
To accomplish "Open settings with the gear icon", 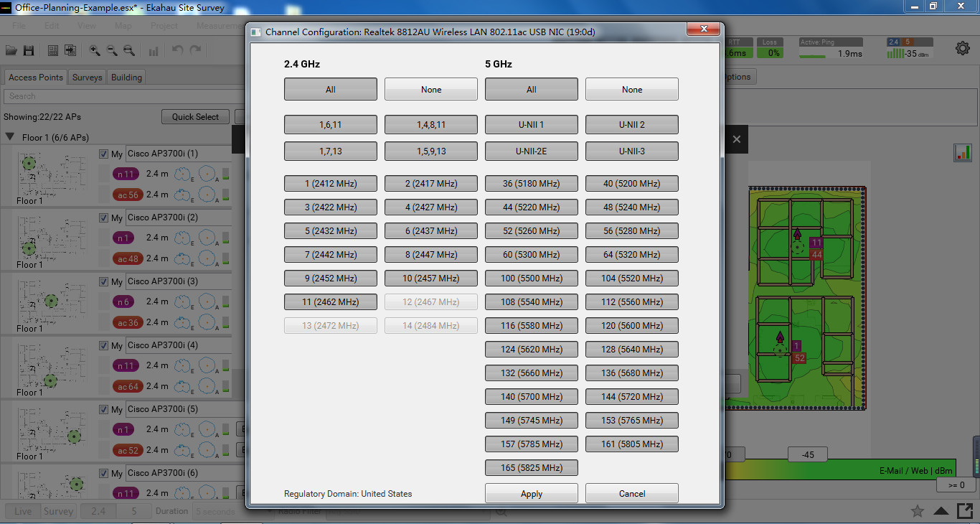I will (962, 48).
